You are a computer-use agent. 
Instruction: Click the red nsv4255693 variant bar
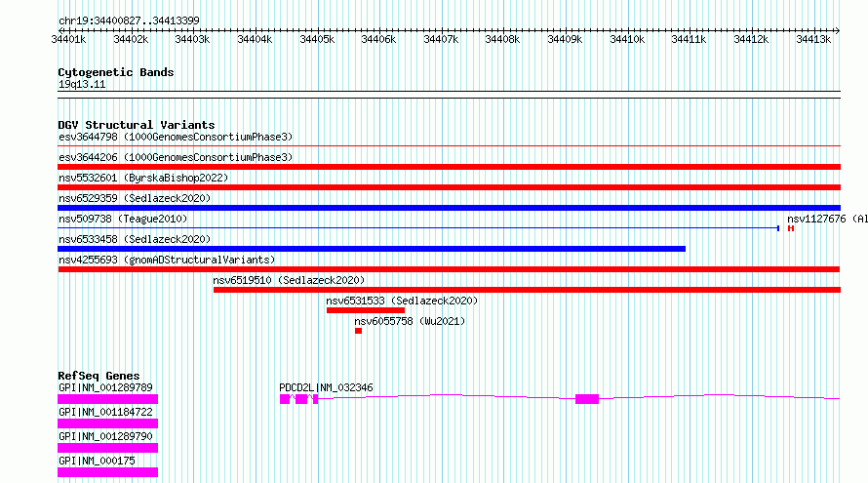449,269
